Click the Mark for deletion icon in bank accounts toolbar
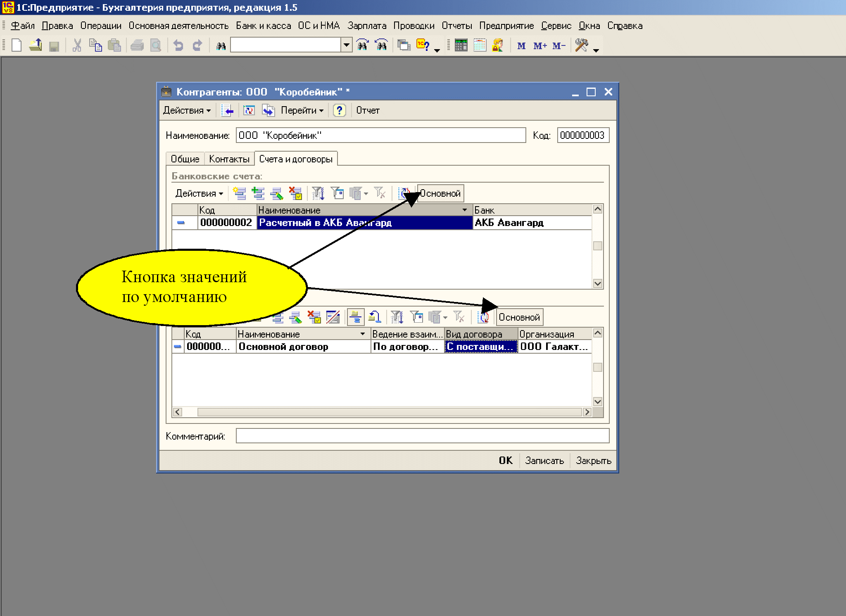This screenshot has height=616, width=846. click(295, 193)
